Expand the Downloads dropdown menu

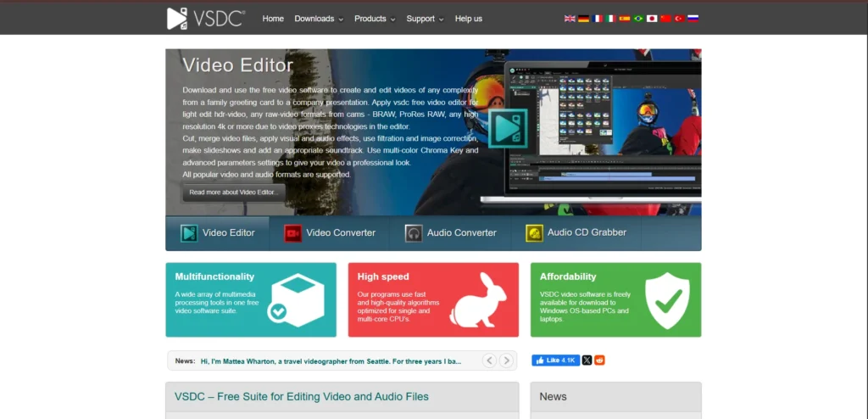(319, 19)
